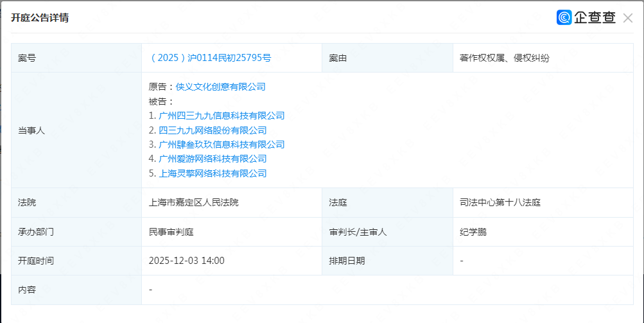Click the 企查查 logo icon
The width and height of the screenshot is (644, 323).
coord(564,18)
